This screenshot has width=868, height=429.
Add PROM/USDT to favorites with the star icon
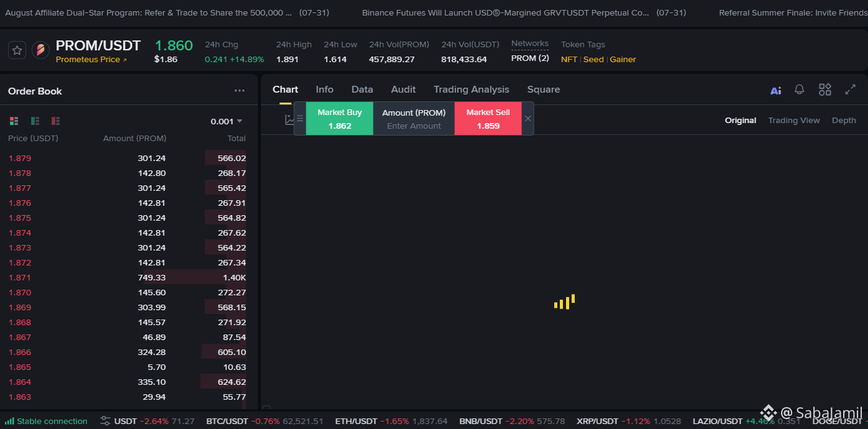pyautogui.click(x=17, y=50)
